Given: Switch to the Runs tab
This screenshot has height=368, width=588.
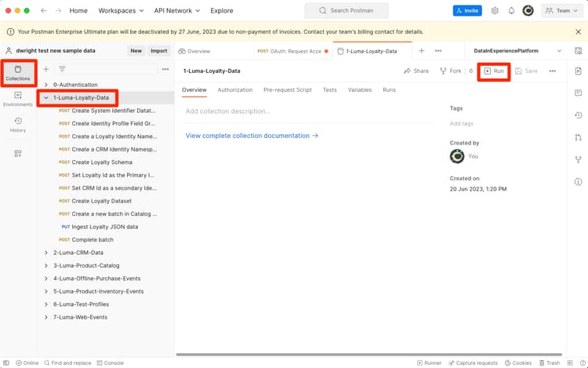Looking at the screenshot, I should pyautogui.click(x=389, y=90).
